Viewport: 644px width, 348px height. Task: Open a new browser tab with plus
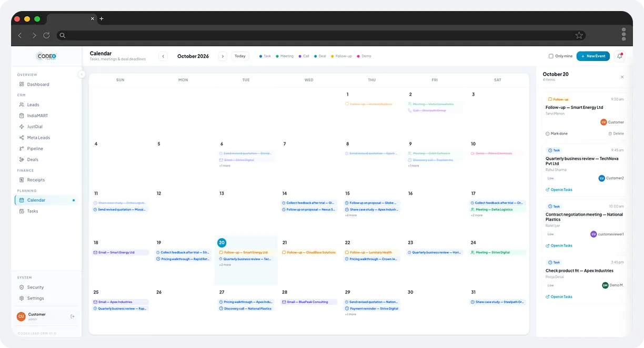(x=102, y=18)
